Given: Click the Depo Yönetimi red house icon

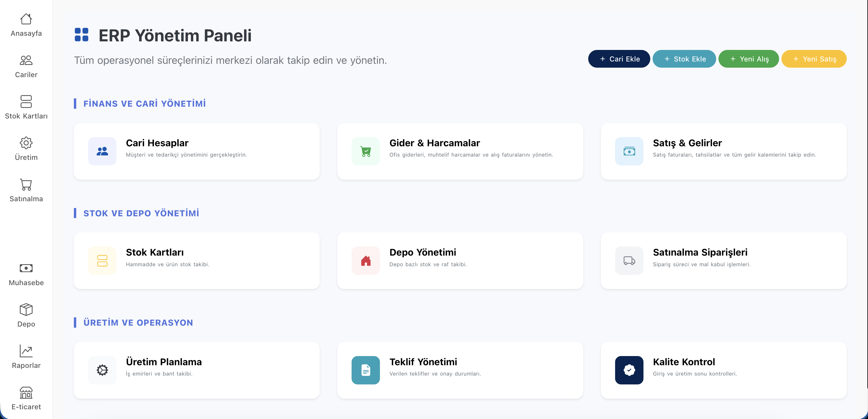Looking at the screenshot, I should tap(365, 261).
